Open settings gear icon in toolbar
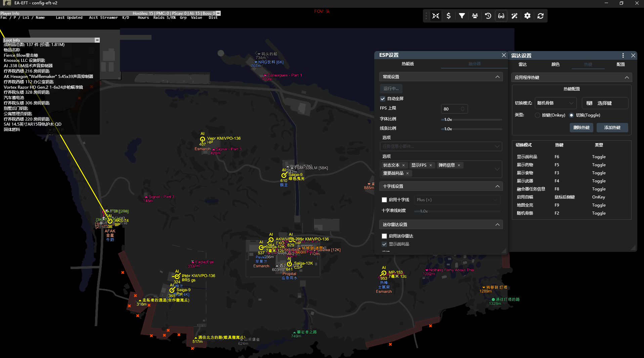The height and width of the screenshot is (358, 644). [x=527, y=16]
